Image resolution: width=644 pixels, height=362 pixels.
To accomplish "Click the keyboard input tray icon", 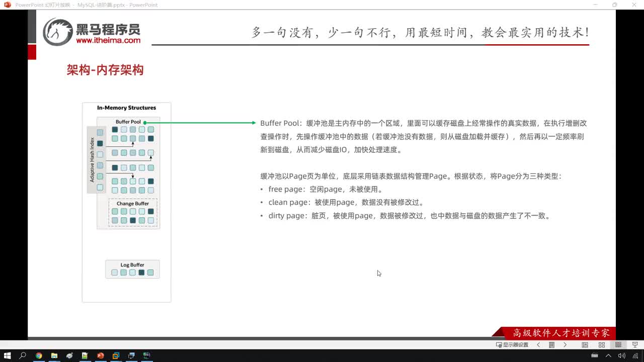I will pos(595,355).
